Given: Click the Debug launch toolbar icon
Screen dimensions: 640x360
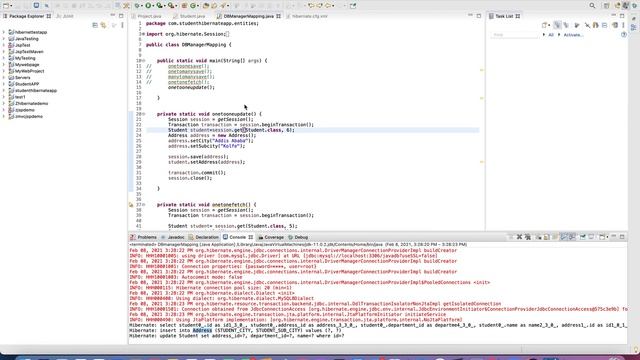Looking at the screenshot, I should click(137, 6).
